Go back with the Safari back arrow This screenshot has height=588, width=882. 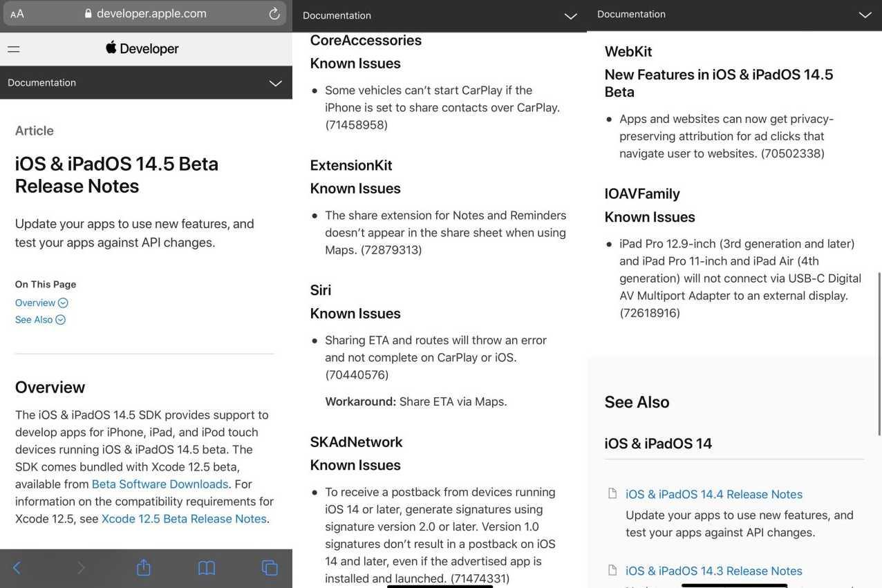[x=17, y=568]
